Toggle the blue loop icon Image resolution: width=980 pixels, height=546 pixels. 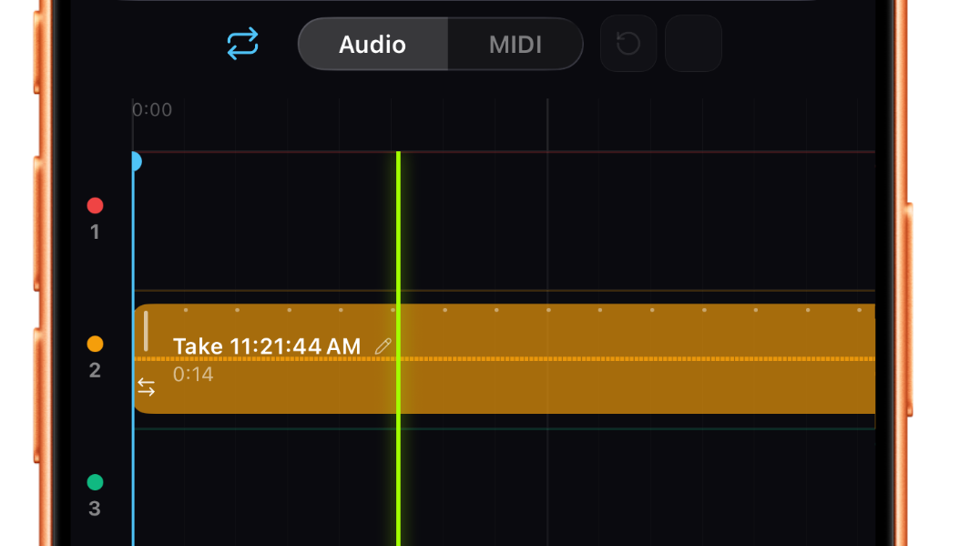coord(242,44)
